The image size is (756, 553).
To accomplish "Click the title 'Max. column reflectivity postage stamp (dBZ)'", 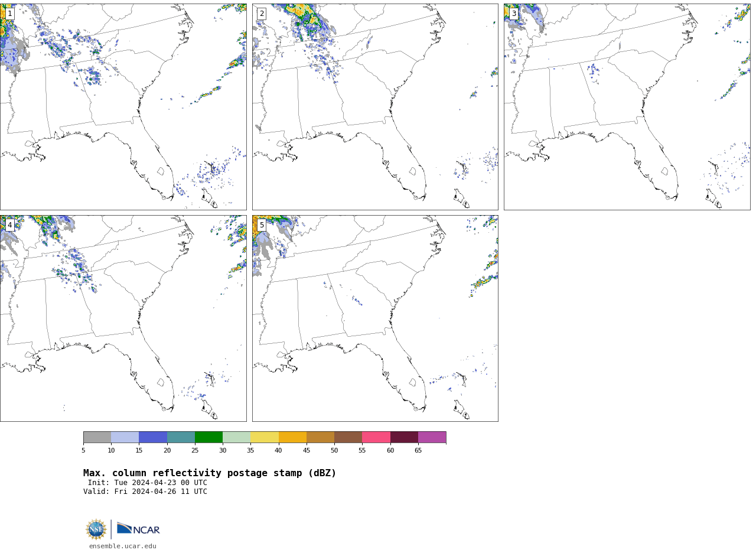I will [210, 473].
